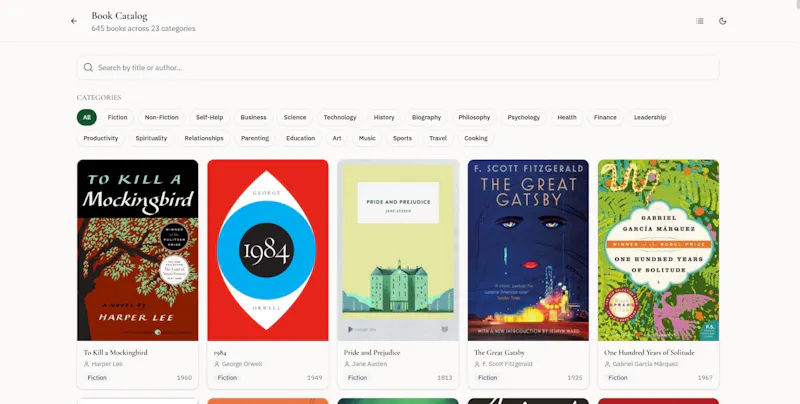Choose the Sports category

pos(402,138)
